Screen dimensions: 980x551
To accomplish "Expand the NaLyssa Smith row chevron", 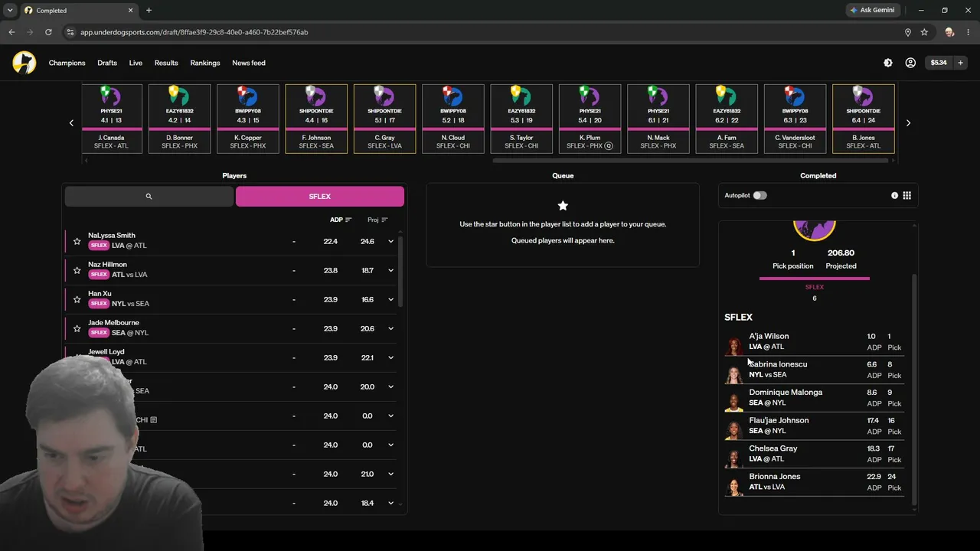I will coord(390,241).
